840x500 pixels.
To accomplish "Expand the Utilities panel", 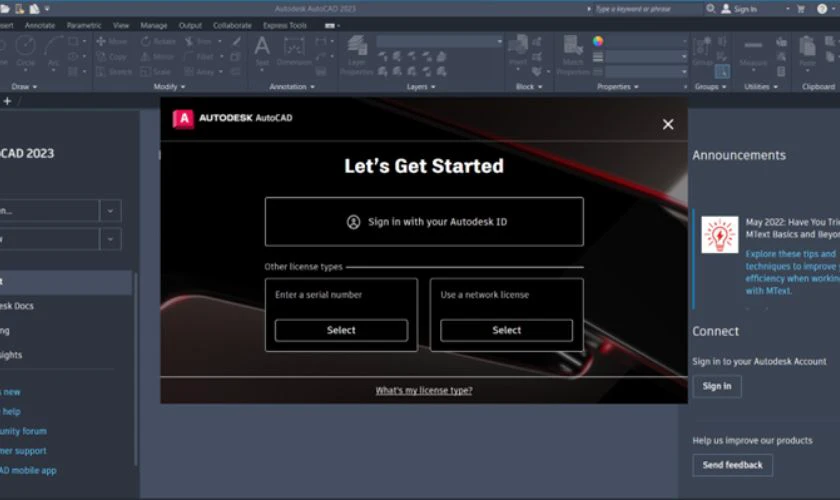I will [x=761, y=86].
